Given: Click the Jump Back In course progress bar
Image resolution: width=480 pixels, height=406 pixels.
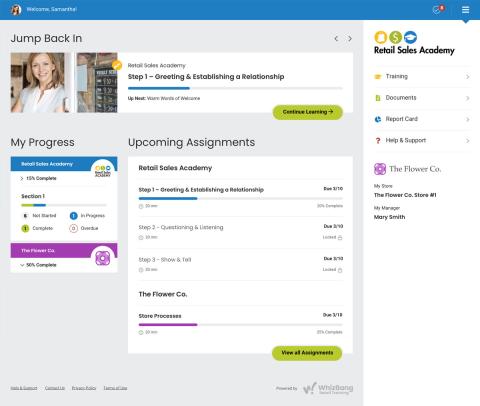Looking at the screenshot, I should [x=235, y=89].
